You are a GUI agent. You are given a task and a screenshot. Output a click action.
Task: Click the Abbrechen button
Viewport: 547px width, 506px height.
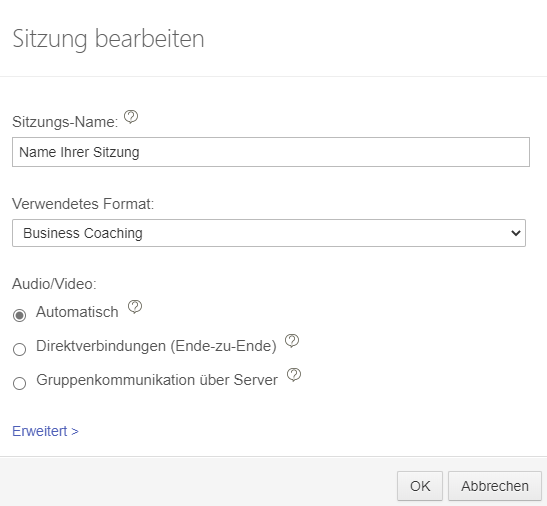tap(495, 486)
